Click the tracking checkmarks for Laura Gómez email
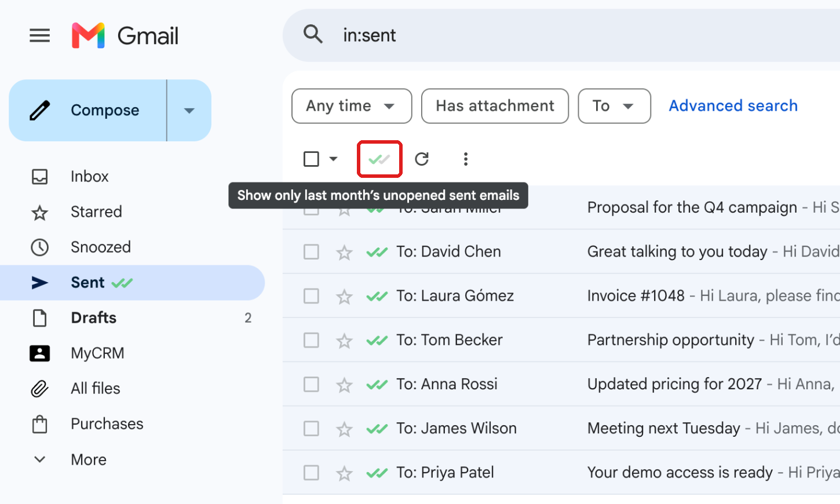This screenshot has width=840, height=504. point(377,296)
